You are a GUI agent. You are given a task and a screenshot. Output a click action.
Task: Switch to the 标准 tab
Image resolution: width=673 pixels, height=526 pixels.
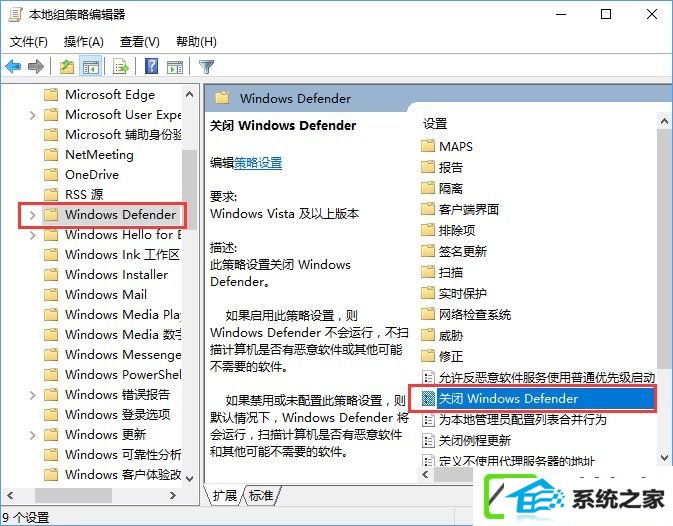261,496
